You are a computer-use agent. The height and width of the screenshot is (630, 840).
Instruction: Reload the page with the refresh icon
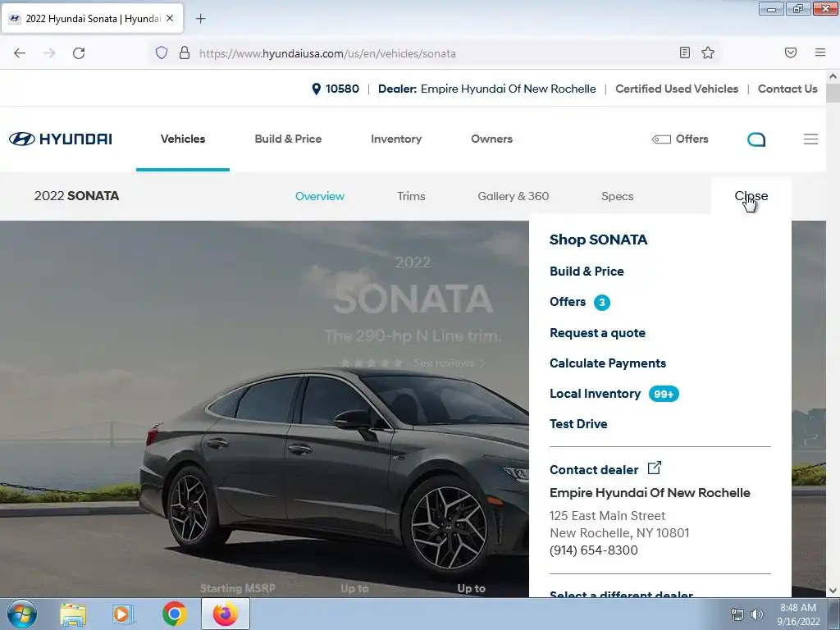pyautogui.click(x=79, y=53)
